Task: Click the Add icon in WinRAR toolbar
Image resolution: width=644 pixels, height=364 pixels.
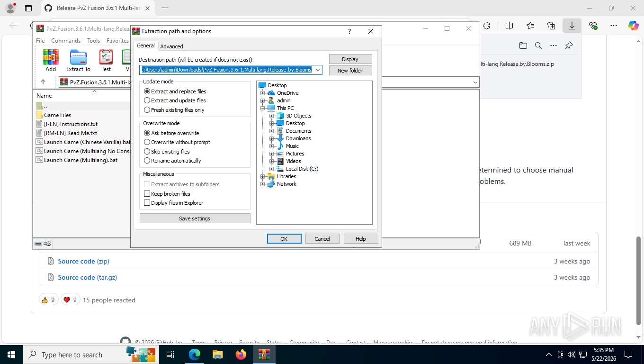Action: pos(51,61)
